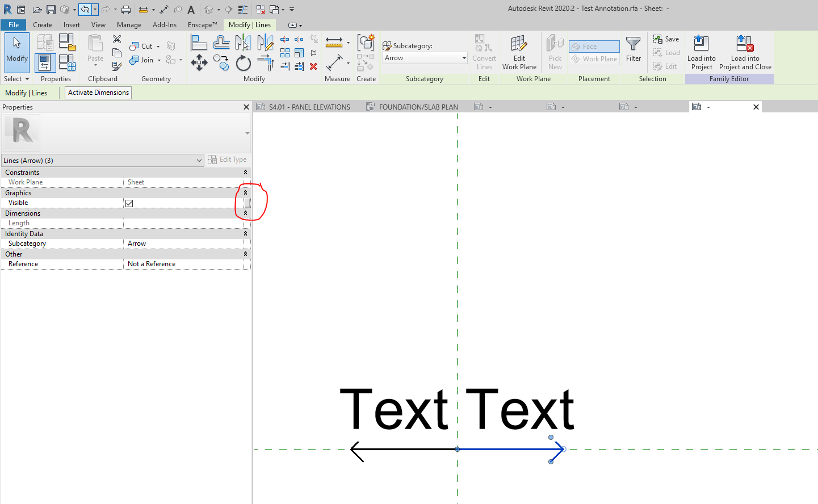Viewport: 818px width, 504px height.
Task: Click the Work Plane placement toggle
Action: [594, 58]
